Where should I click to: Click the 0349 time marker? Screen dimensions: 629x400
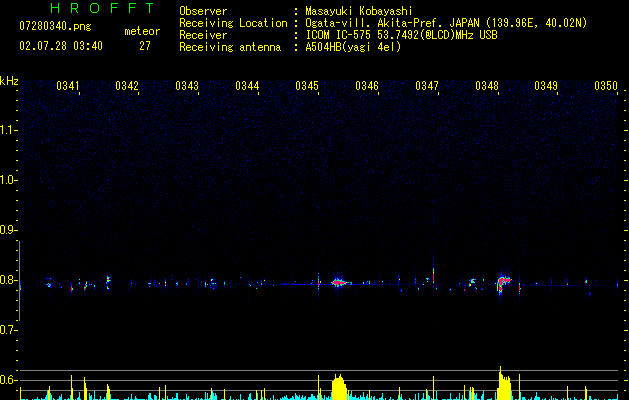[x=546, y=86]
